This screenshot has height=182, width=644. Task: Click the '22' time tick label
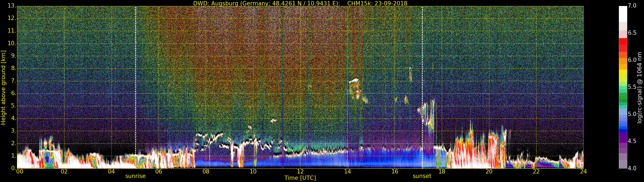[x=536, y=171]
